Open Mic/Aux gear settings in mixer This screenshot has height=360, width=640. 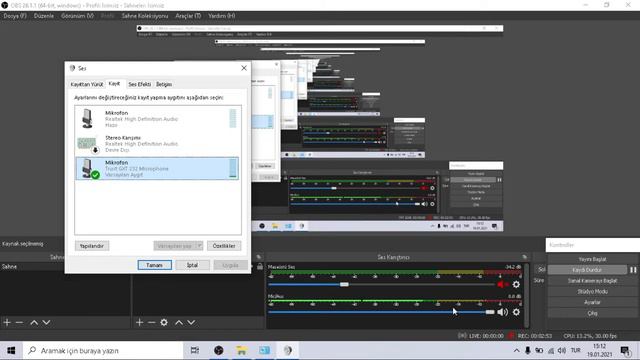coord(516,312)
